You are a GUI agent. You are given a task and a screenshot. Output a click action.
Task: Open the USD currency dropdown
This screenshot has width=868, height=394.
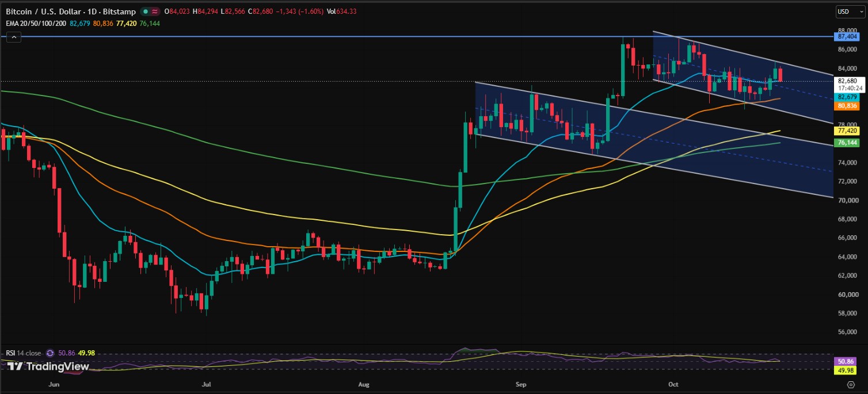click(x=850, y=11)
